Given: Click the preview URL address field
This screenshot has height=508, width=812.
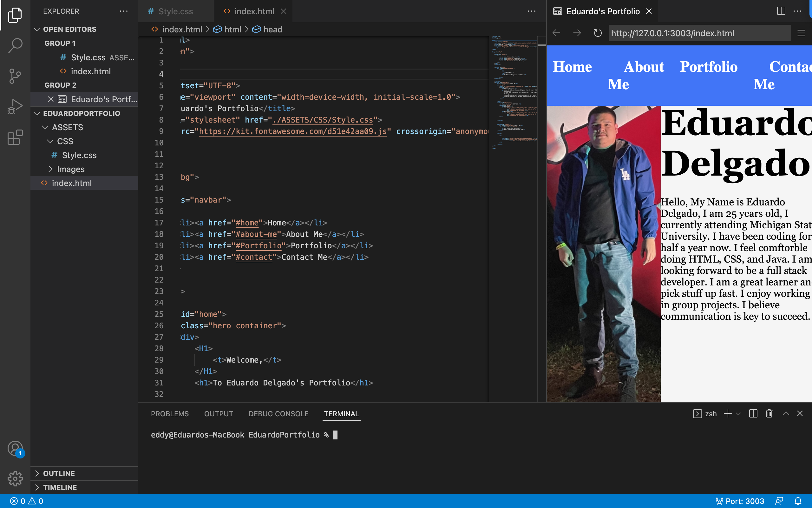Looking at the screenshot, I should (700, 33).
